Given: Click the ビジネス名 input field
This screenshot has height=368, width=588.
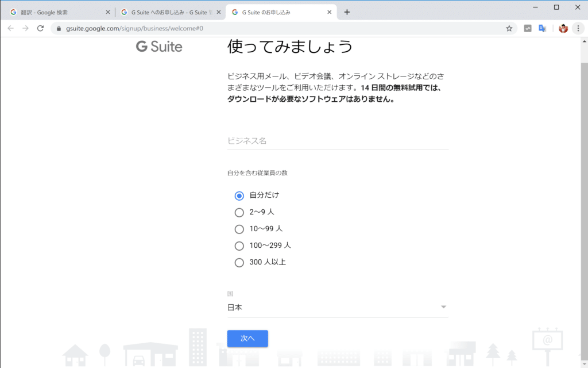Looking at the screenshot, I should (339, 141).
